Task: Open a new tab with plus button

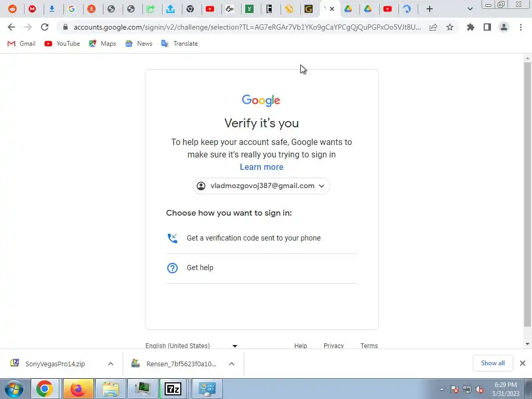Action: 430,9
